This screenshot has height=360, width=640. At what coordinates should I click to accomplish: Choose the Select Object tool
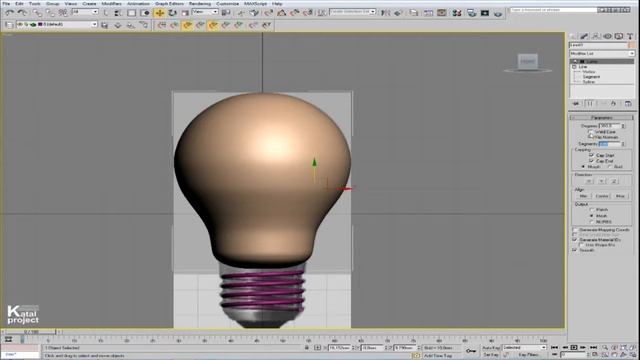106,13
